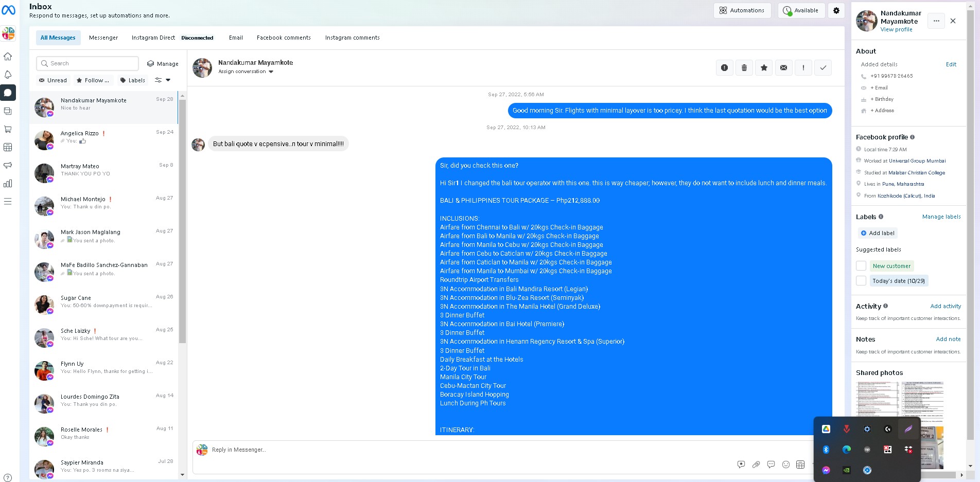Screen dimensions: 980x482
Task: Open the emoji picker in reply box
Action: pyautogui.click(x=786, y=465)
